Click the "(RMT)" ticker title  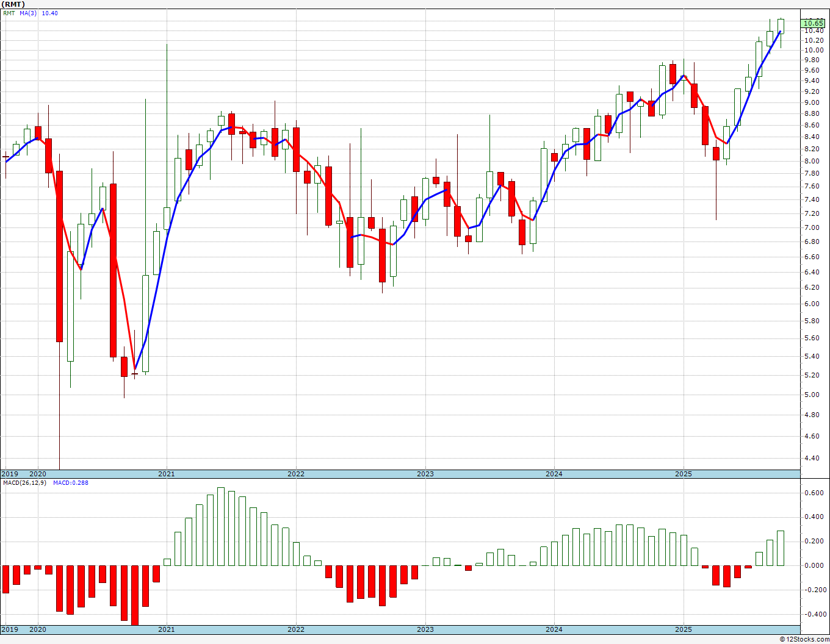click(13, 4)
